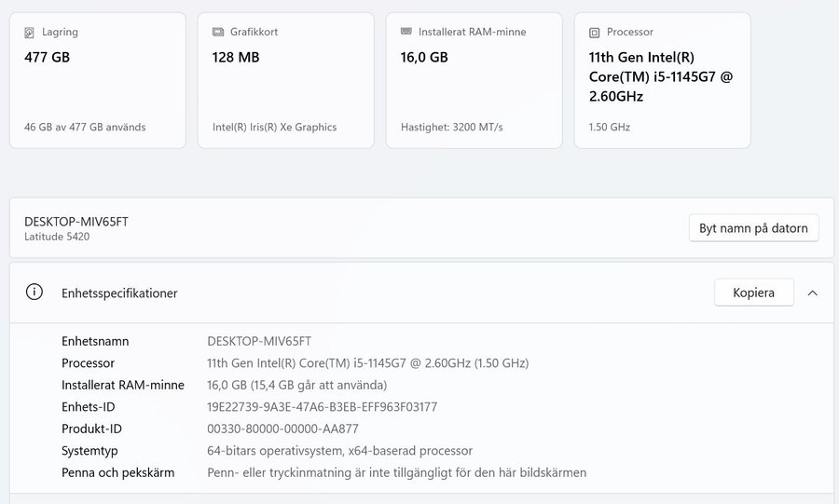Click the Latitude 5420 model name
839x504 pixels.
pos(57,237)
